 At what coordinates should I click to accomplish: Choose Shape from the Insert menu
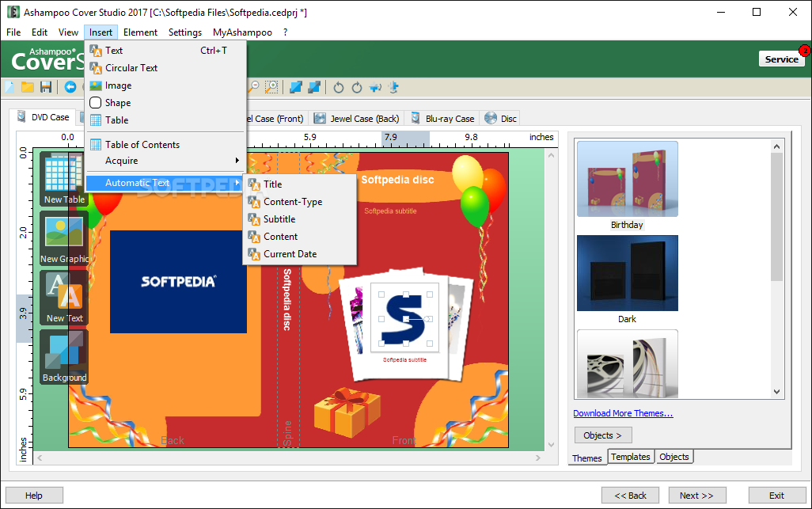coord(165,103)
